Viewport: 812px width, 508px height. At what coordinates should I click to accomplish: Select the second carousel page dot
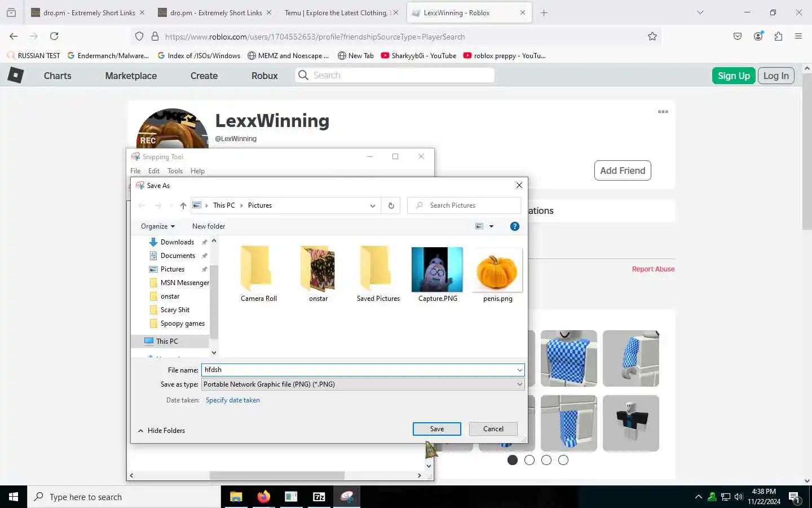point(529,460)
